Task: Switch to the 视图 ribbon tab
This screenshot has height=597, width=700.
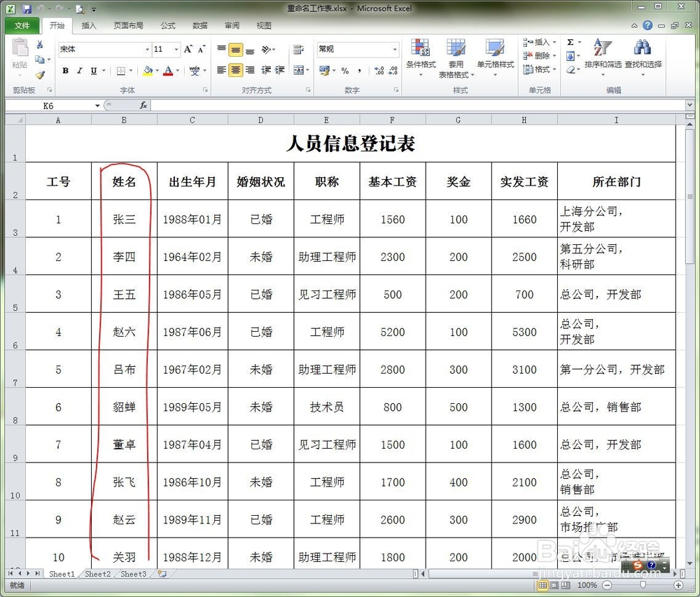Action: (264, 25)
